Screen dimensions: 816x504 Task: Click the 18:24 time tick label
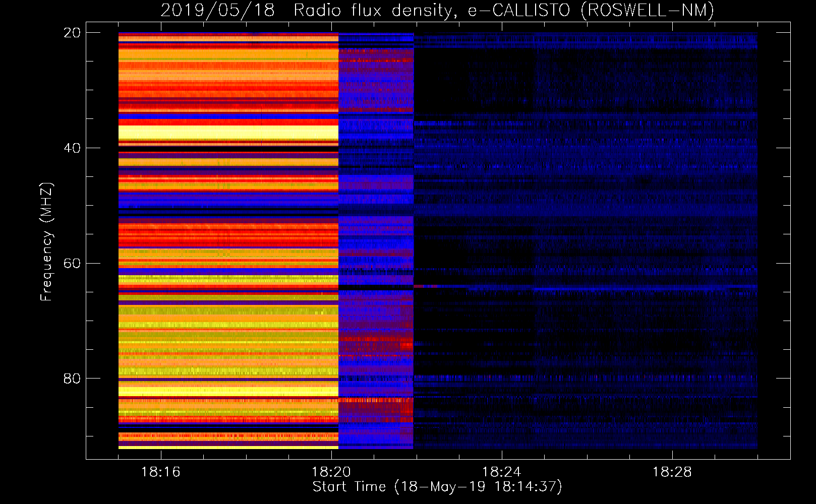coord(502,472)
